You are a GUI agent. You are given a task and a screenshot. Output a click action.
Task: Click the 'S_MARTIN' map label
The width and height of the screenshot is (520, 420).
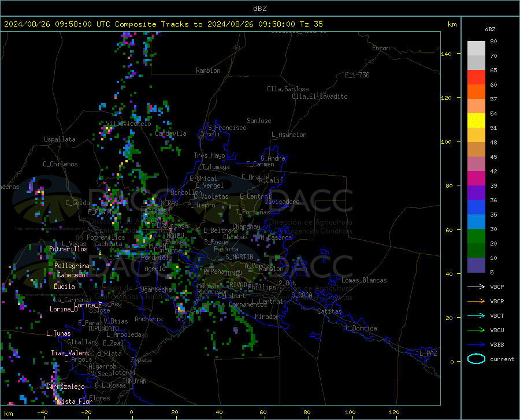coord(239,257)
